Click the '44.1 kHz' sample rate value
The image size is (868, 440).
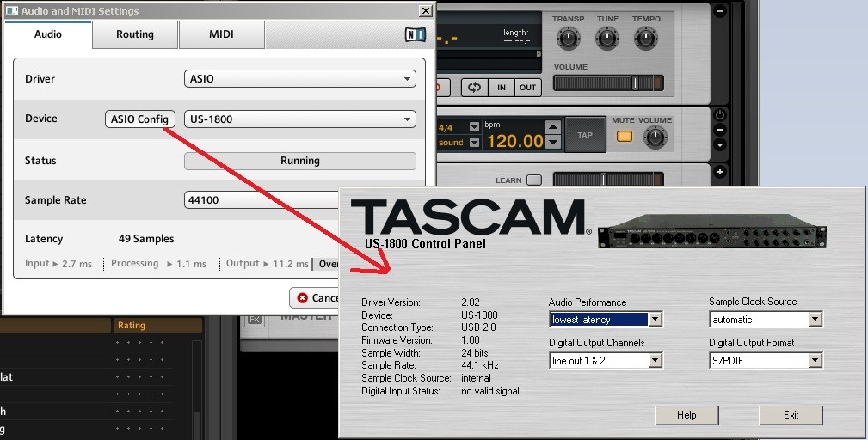(480, 365)
